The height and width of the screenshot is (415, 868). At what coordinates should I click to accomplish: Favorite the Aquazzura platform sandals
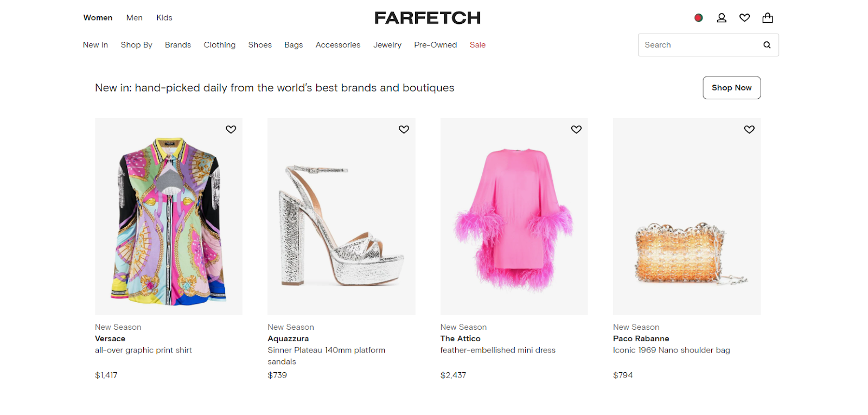point(404,130)
